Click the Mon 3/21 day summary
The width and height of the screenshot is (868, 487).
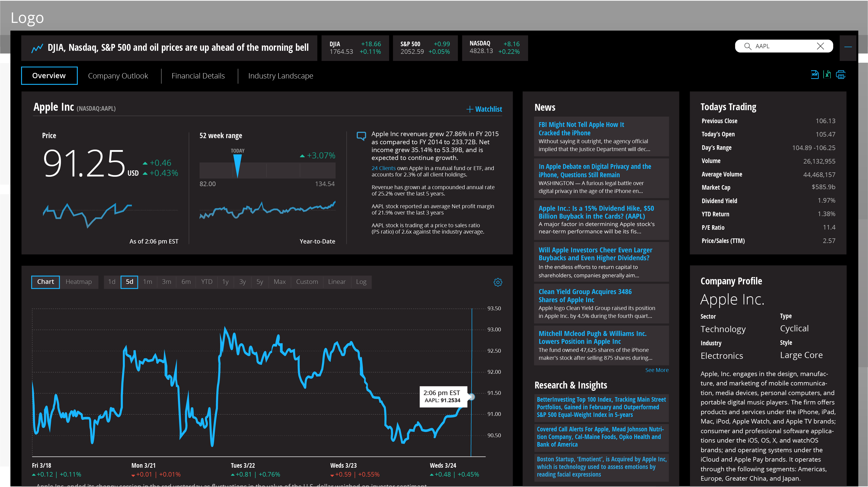pos(156,470)
